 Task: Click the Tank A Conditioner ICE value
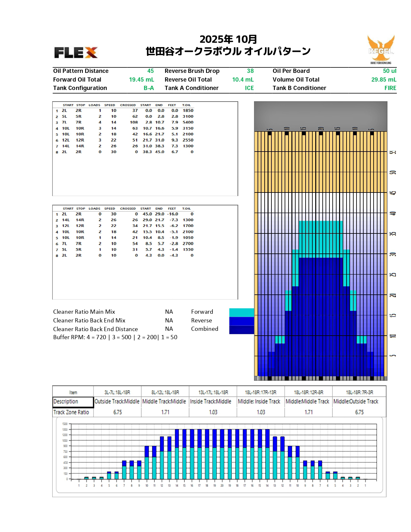tap(249, 88)
